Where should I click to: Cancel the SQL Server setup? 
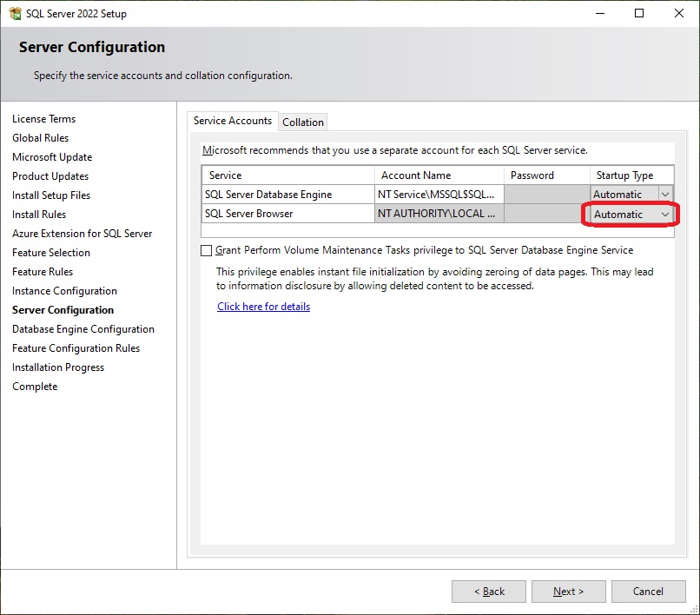(x=648, y=592)
